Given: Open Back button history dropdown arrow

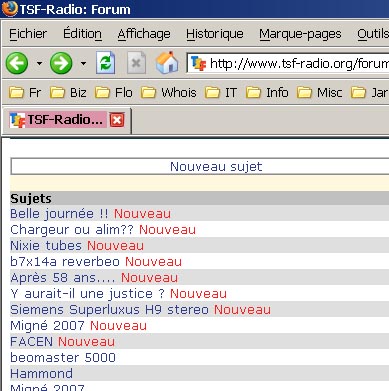Looking at the screenshot, I should (39, 63).
